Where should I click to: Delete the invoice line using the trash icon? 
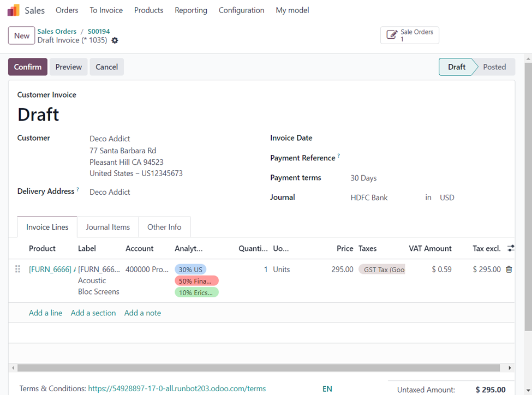[509, 270]
